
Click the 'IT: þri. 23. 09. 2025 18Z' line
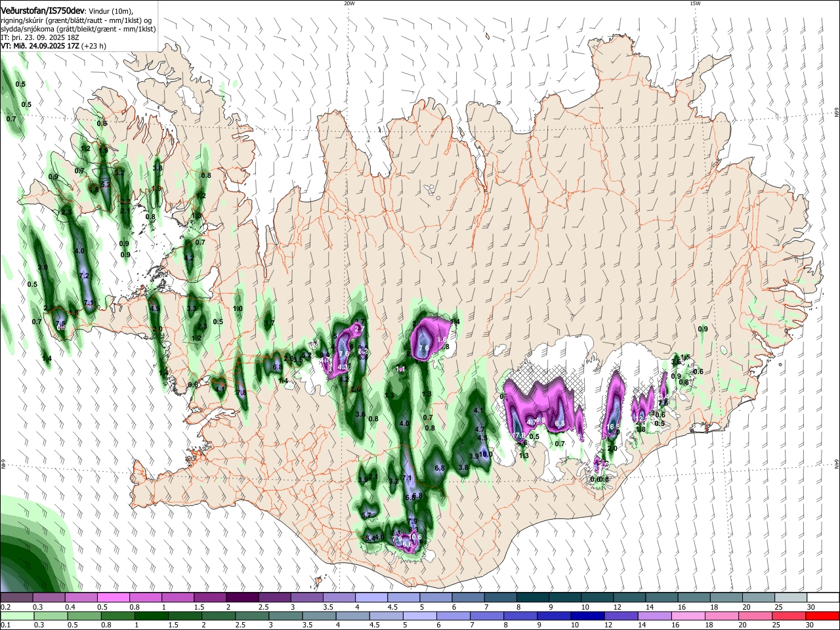41,38
